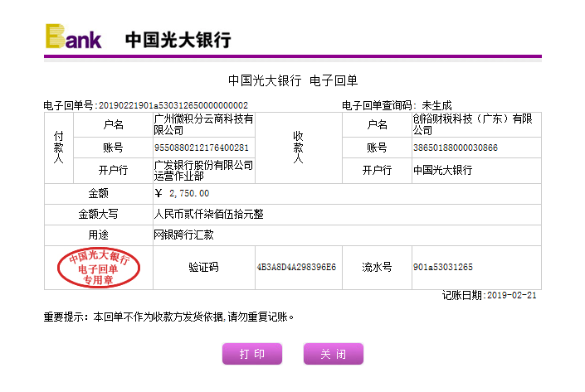
Task: Click the red 电子回单专用章 stamp
Action: click(99, 268)
